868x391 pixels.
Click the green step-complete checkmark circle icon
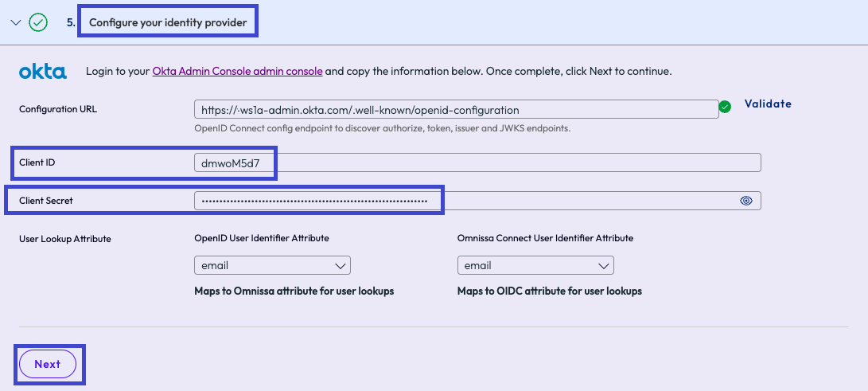(38, 23)
